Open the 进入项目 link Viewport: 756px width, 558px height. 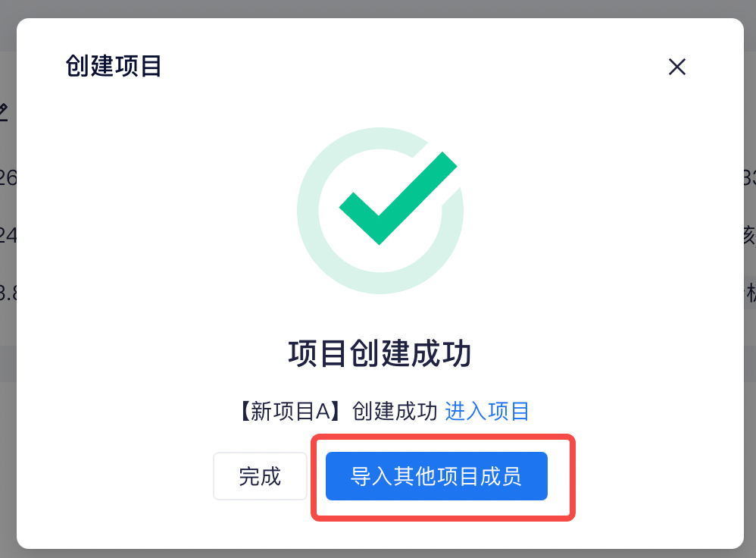pos(486,412)
